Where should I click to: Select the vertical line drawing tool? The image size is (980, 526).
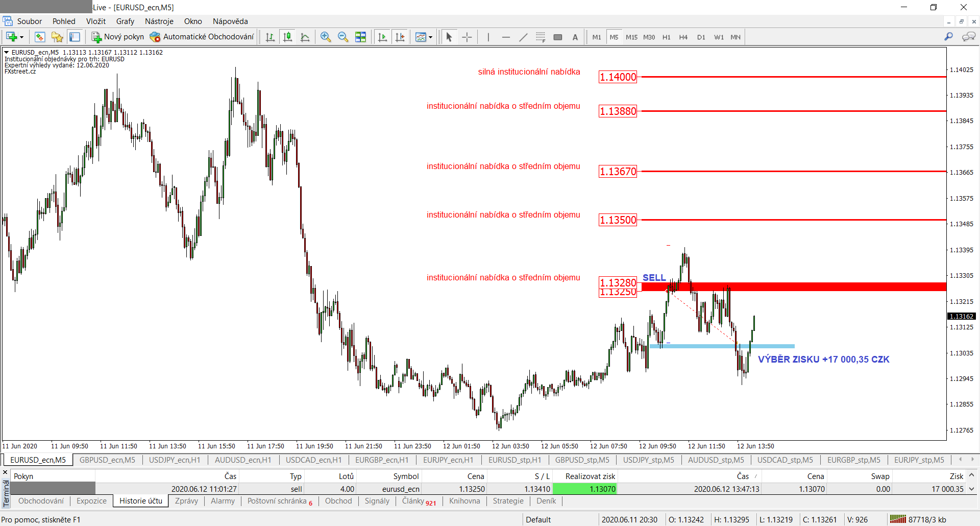[x=488, y=37]
